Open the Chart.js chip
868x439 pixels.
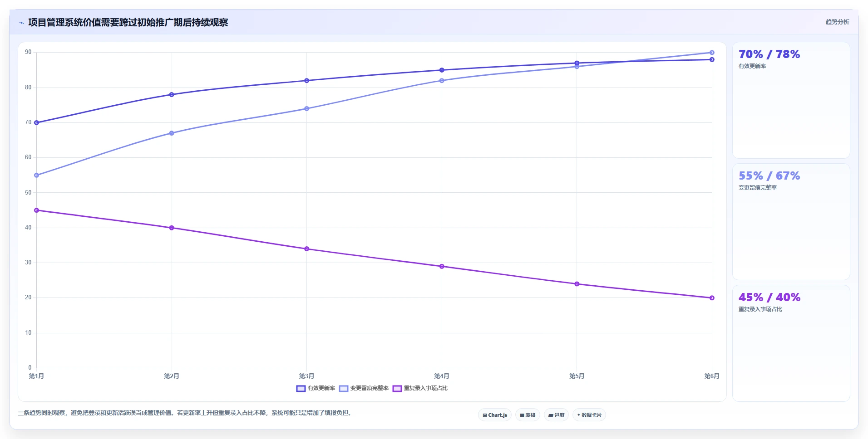(495, 415)
